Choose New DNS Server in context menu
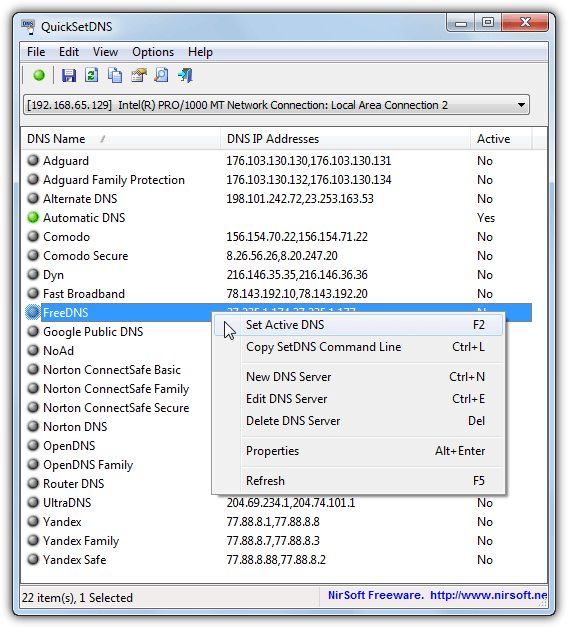Viewport: 568px width, 627px height. pos(358,377)
